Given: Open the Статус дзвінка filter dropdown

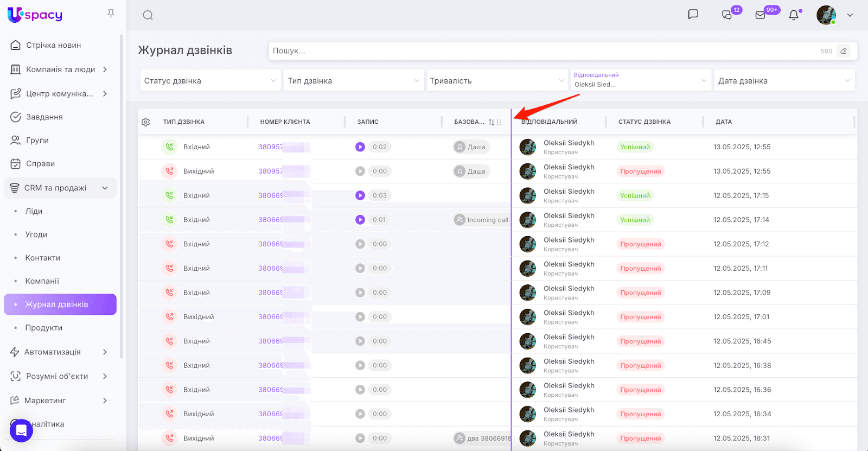Looking at the screenshot, I should tap(210, 81).
